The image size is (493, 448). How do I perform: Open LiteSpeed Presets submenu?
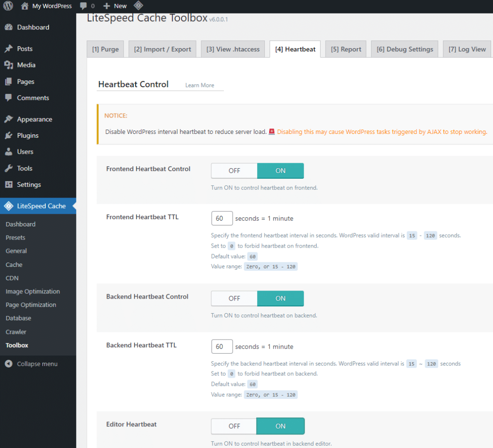[15, 237]
